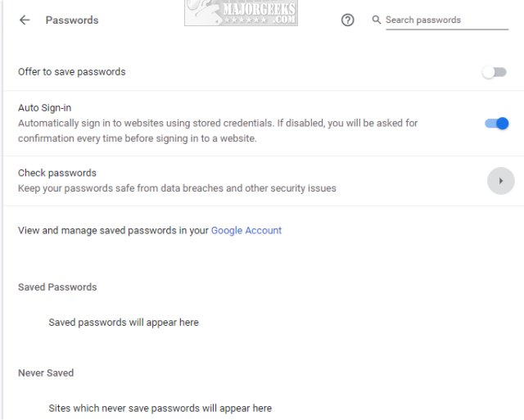This screenshot has height=420, width=524.
Task: Click the Saved passwords will appear here text
Action: point(124,323)
